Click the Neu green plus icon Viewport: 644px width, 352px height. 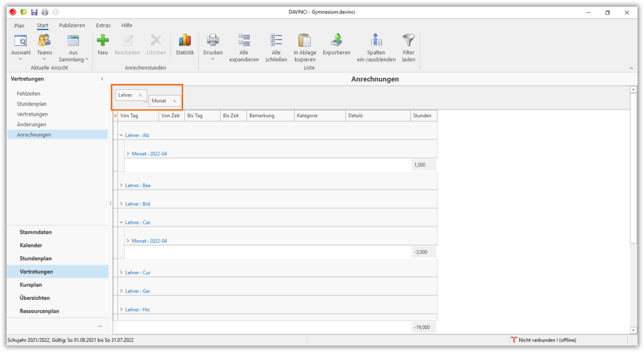tap(102, 41)
